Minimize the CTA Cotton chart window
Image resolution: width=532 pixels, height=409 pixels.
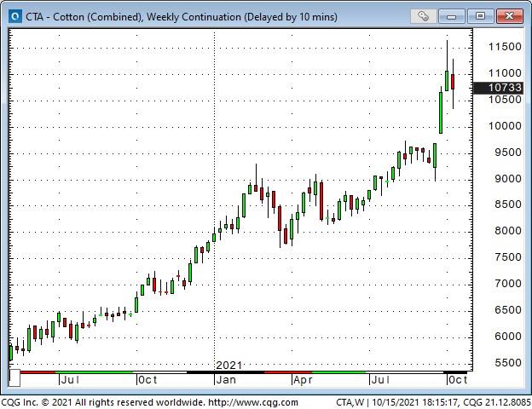point(451,16)
